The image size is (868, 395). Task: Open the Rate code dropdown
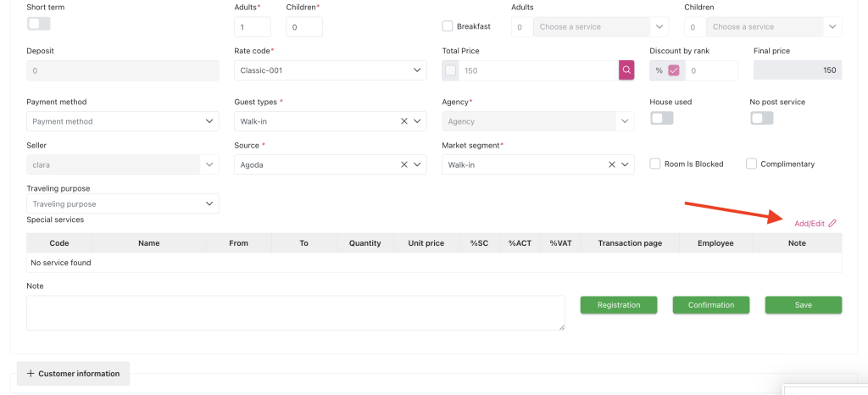(x=330, y=70)
